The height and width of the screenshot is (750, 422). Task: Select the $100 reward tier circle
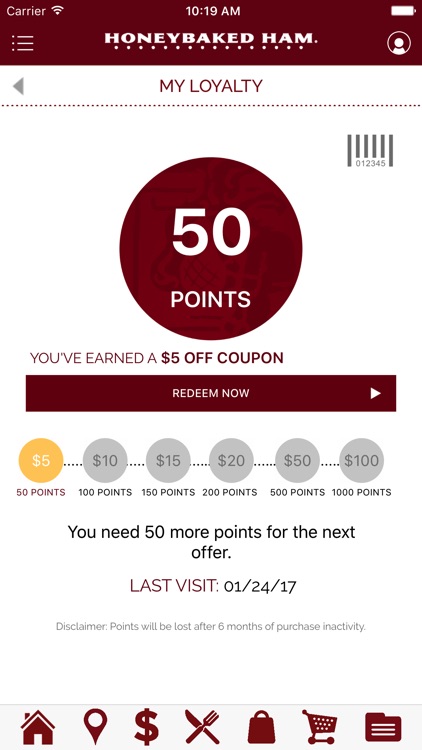(x=361, y=461)
